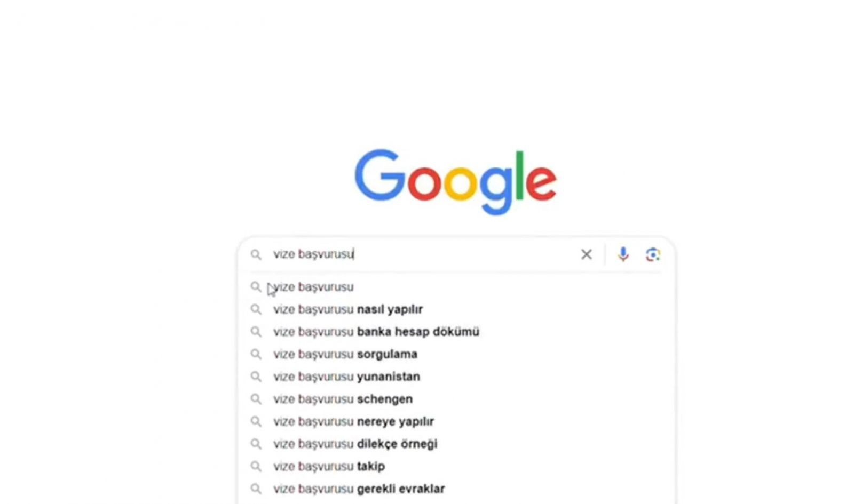This screenshot has height=504, width=854.
Task: Click magnifier icon beside 'sorgulama' suggestion
Action: pyautogui.click(x=256, y=354)
